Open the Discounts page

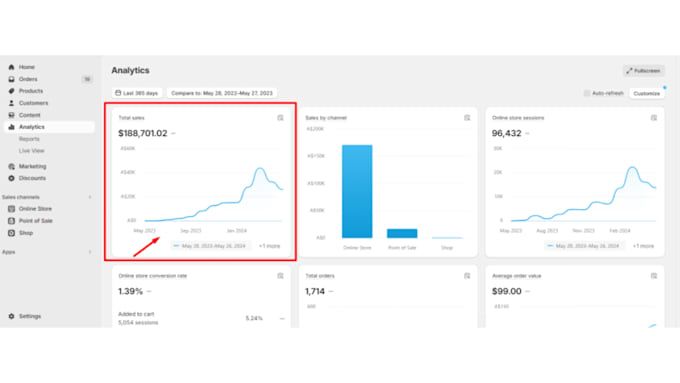point(32,178)
